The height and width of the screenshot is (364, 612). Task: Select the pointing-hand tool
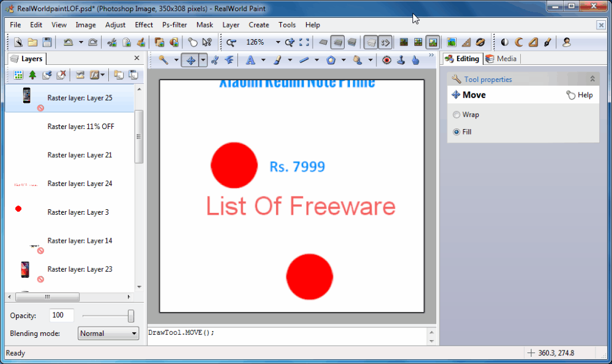[416, 60]
